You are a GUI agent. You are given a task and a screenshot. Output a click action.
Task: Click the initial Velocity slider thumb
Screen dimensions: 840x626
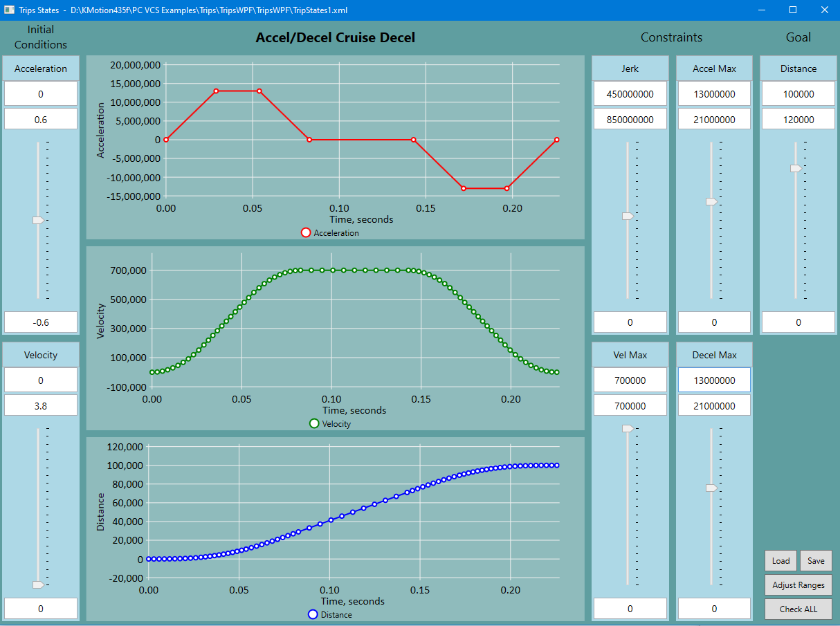38,584
